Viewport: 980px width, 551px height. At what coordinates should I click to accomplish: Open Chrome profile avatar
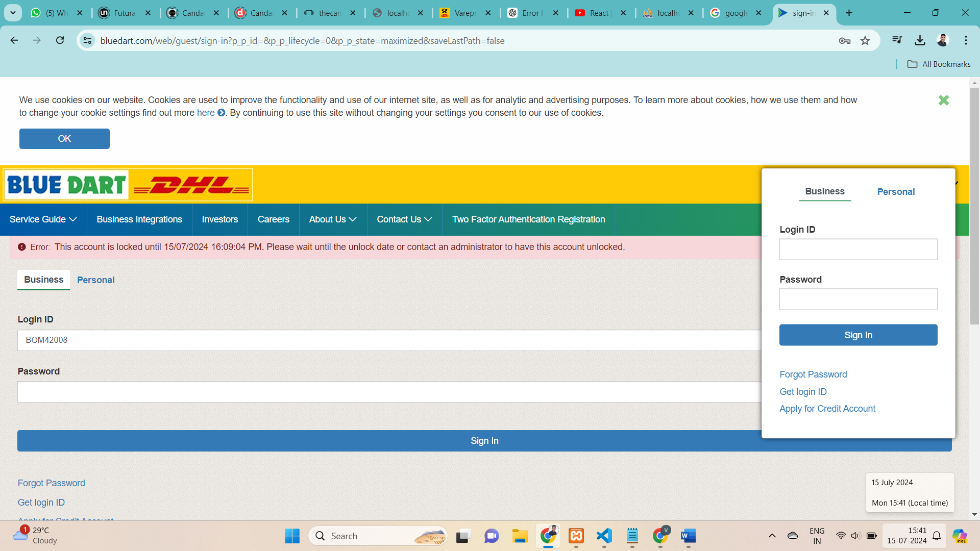[943, 40]
